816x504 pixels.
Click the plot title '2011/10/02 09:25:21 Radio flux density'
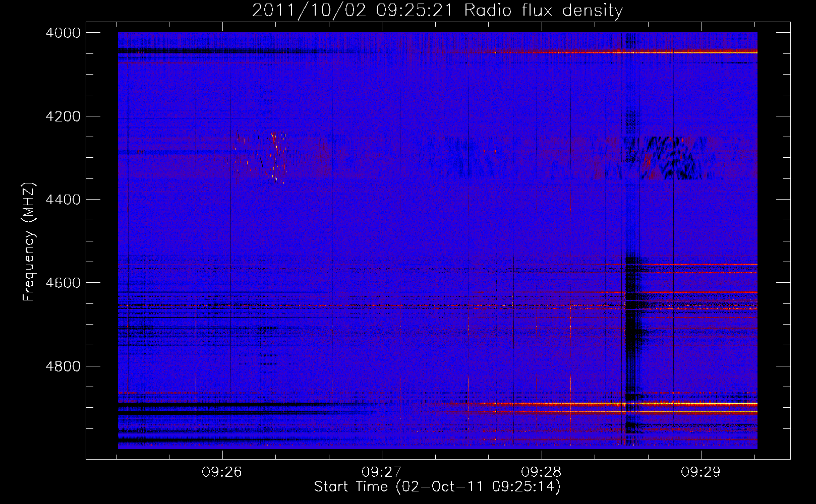437,11
